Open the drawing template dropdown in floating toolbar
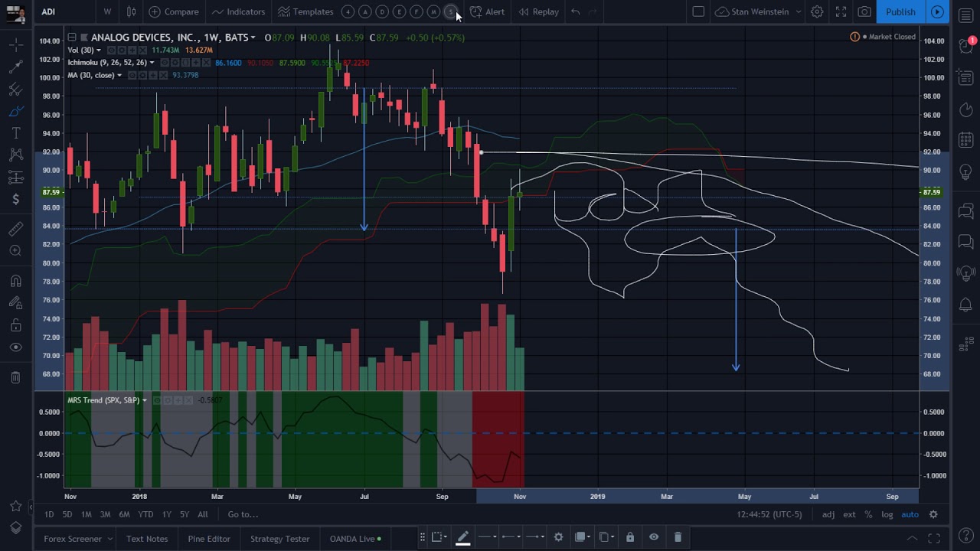This screenshot has height=551, width=980. coord(440,537)
